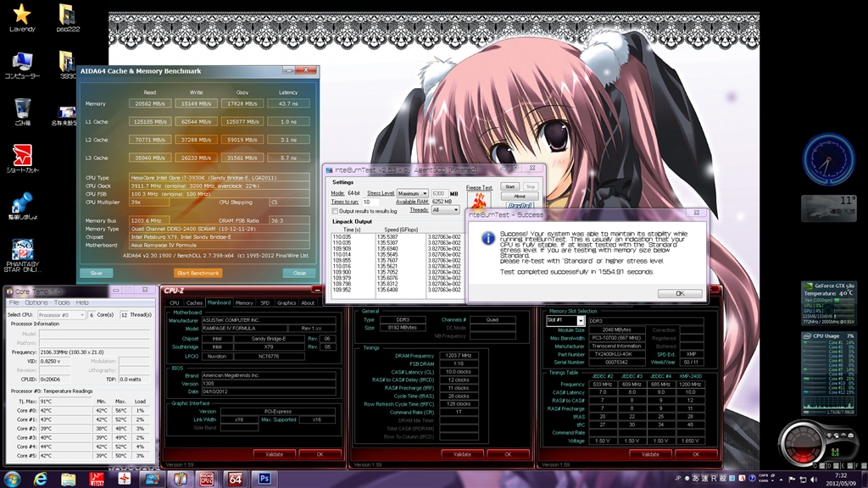
Task: Open the Tools menu in Core Temp
Action: [x=61, y=302]
